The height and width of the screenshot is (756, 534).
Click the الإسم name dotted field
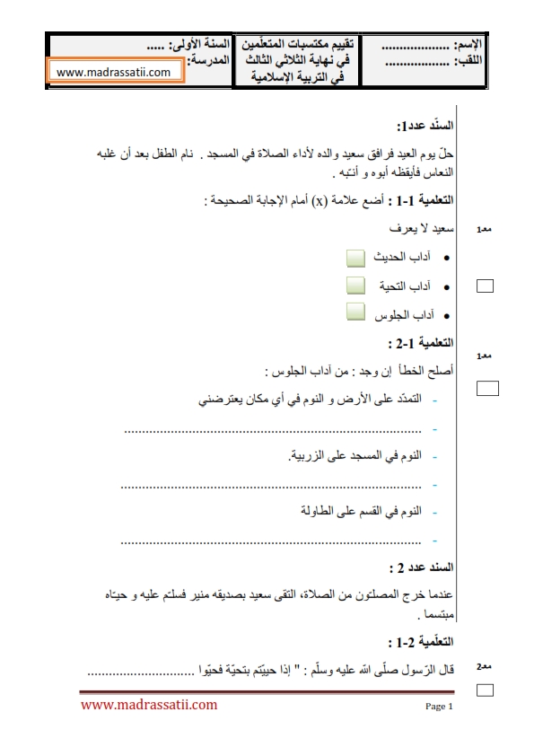pyautogui.click(x=415, y=48)
